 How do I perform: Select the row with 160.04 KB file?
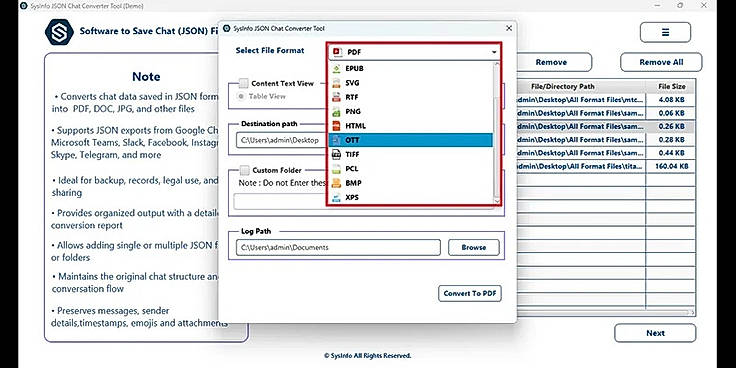point(606,166)
